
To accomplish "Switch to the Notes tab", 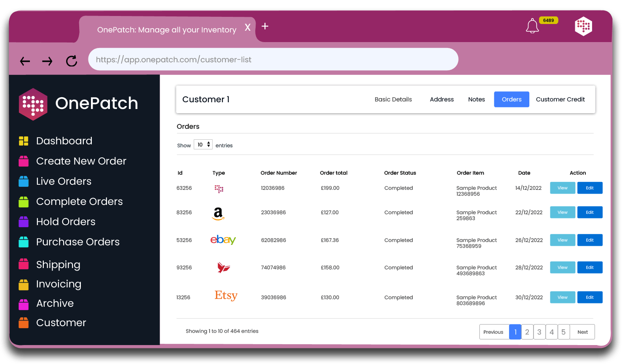I will coord(476,99).
